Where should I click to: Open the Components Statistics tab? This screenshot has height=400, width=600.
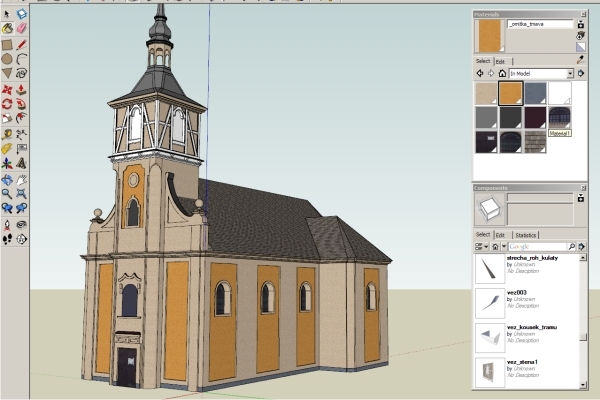525,234
